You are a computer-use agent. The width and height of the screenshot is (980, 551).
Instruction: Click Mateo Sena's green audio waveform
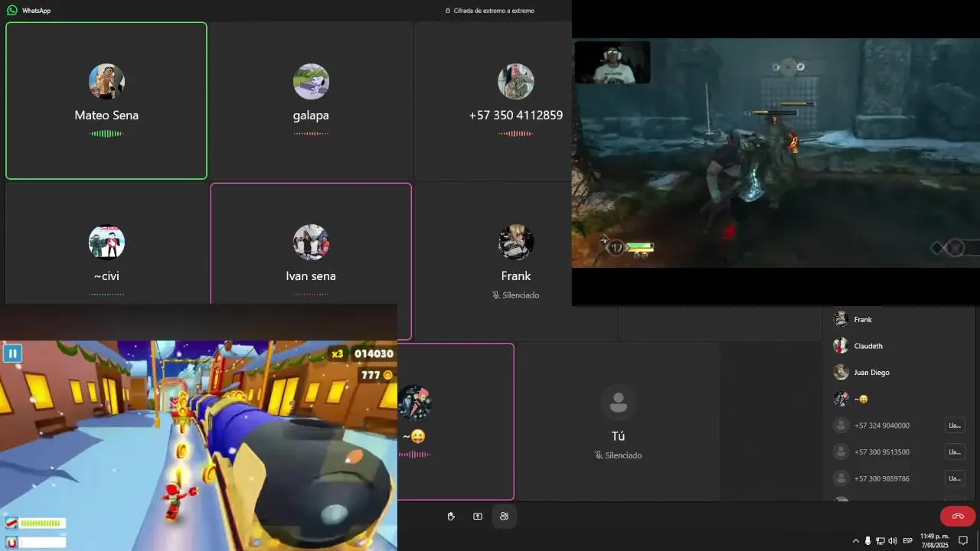[106, 134]
